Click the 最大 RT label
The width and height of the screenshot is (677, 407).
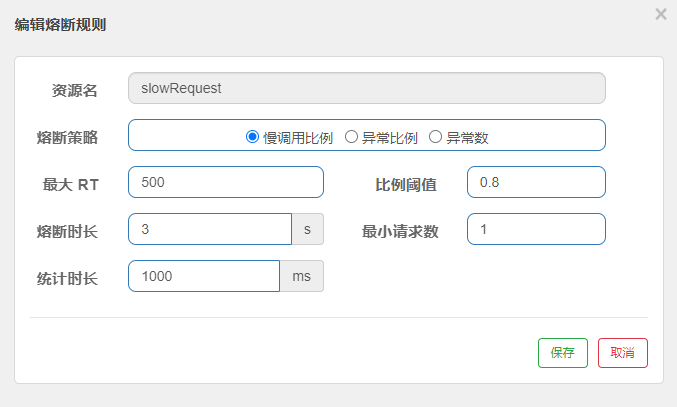point(69,184)
